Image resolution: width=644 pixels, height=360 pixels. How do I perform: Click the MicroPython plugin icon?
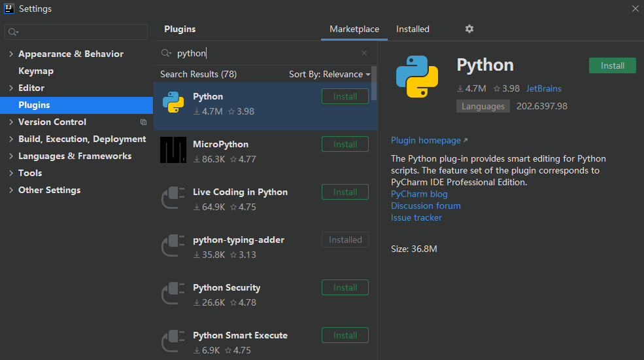pos(173,150)
